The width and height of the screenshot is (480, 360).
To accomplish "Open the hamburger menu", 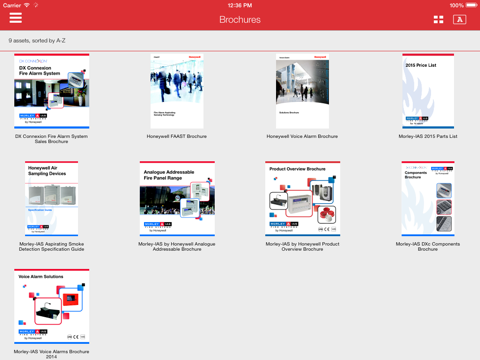I will [16, 18].
